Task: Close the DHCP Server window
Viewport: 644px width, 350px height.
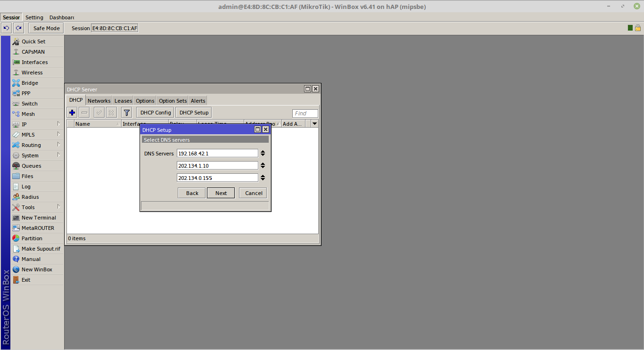Action: (x=315, y=89)
